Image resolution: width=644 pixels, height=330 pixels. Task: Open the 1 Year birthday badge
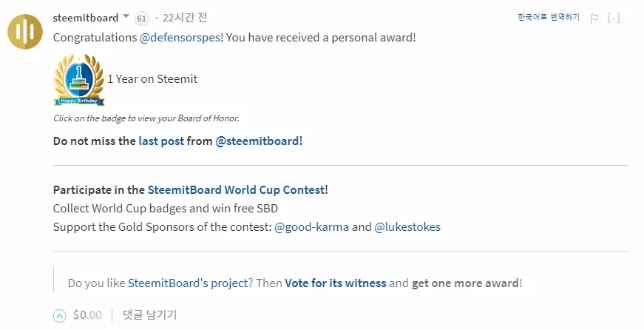[x=79, y=80]
